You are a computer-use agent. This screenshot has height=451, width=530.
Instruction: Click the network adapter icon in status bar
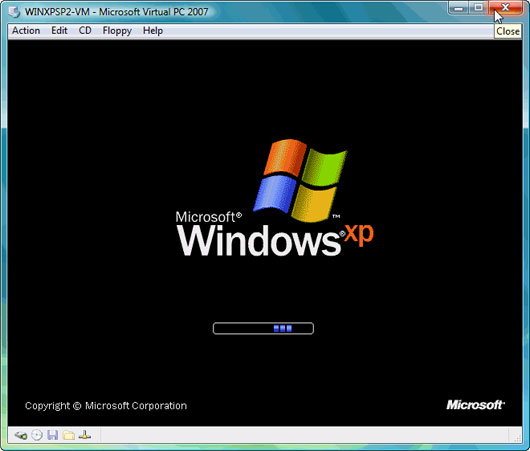point(85,435)
